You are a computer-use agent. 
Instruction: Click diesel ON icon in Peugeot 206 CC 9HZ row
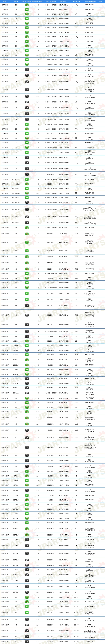[x=27, y=350]
